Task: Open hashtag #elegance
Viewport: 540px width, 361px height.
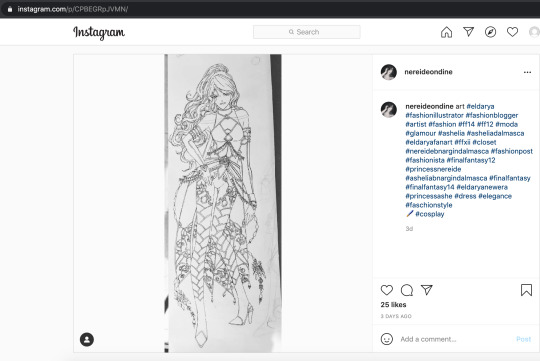Action: 495,196
